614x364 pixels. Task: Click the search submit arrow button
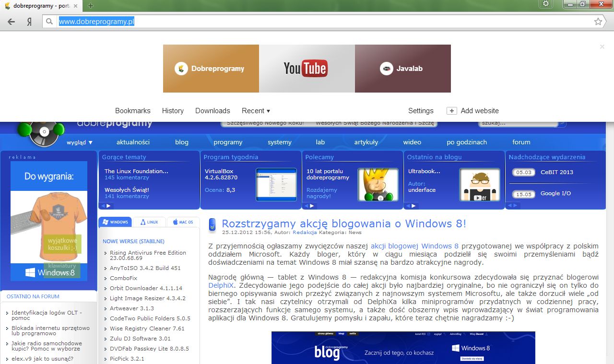click(x=562, y=123)
